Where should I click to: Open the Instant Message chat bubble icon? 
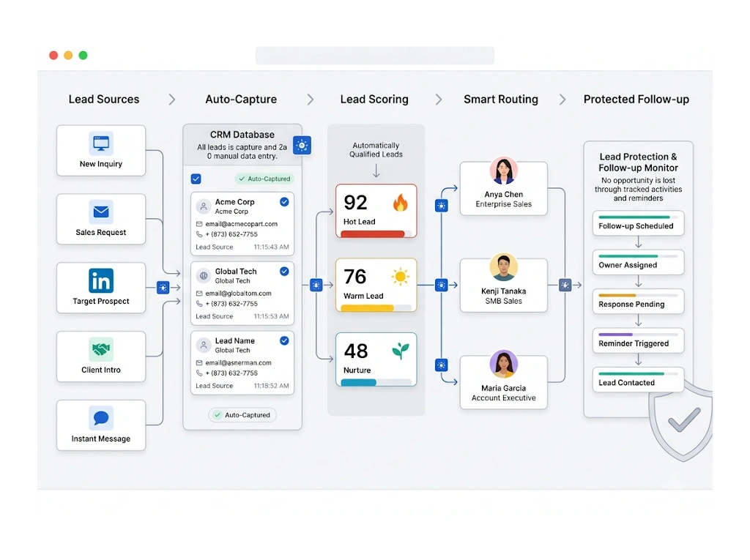(101, 417)
